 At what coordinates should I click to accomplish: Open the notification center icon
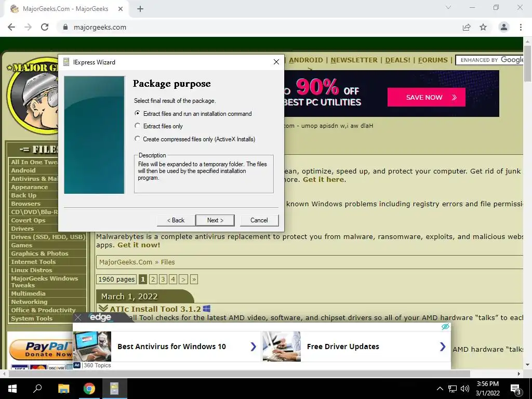tap(516, 389)
